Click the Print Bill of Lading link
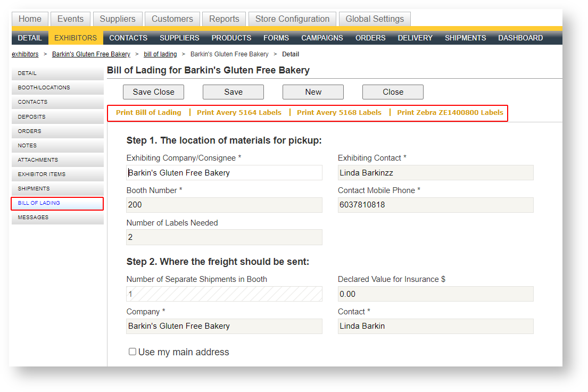Screen dimensions: 588x392 tap(148, 113)
